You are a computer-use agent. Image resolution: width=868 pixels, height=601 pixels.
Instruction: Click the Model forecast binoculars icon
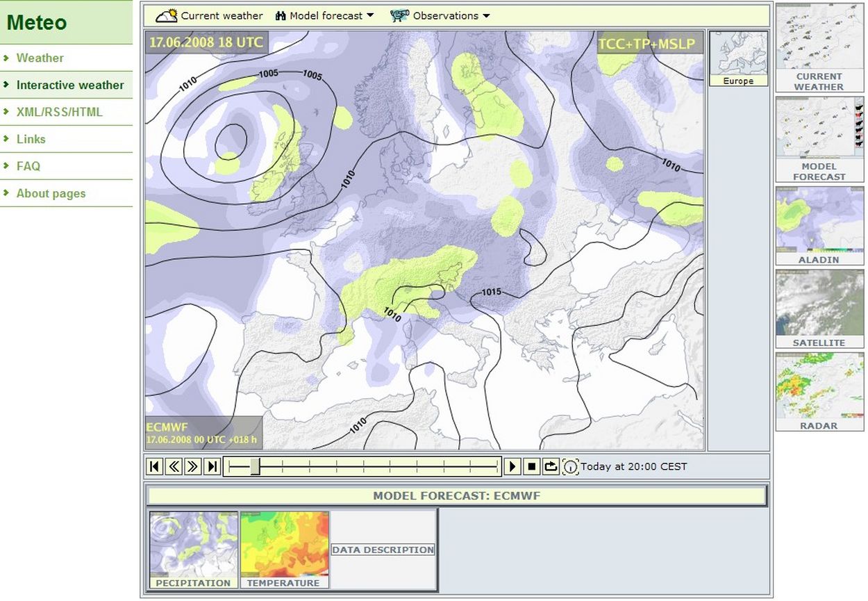click(281, 15)
